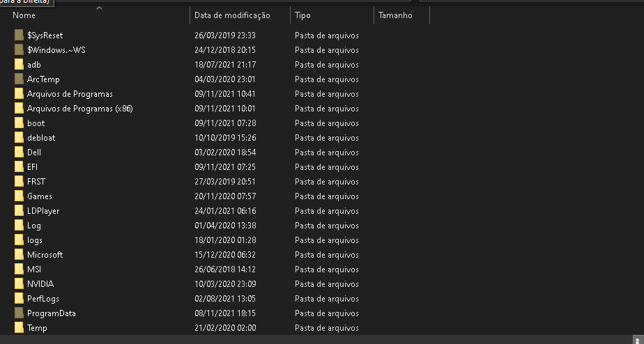Toggle sort direction arrow above Nome
Viewport: 644px width, 344px height.
click(x=99, y=8)
